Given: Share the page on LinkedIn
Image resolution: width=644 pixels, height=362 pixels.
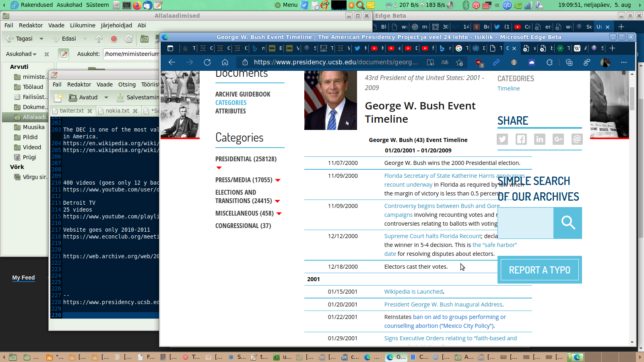Looking at the screenshot, I should pos(539,139).
